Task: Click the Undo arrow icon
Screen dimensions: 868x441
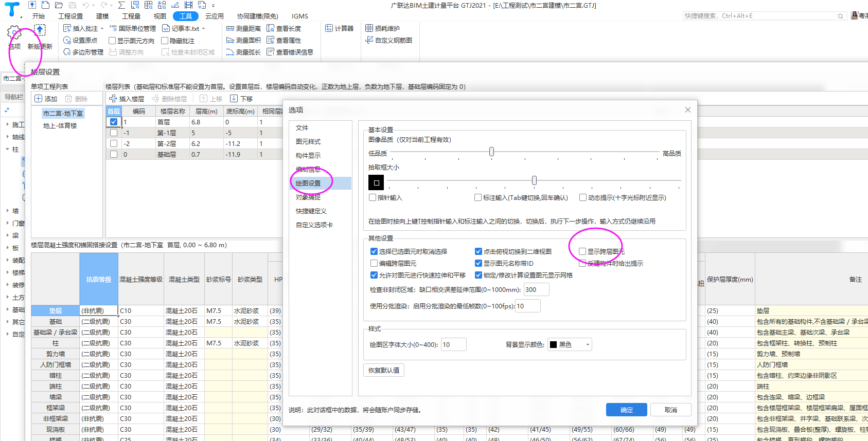Action: point(86,5)
